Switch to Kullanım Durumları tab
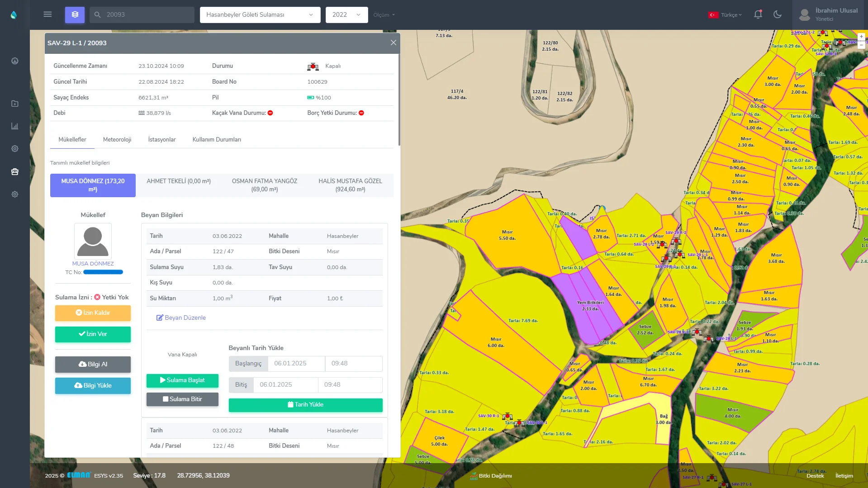The width and height of the screenshot is (868, 488). tap(217, 139)
